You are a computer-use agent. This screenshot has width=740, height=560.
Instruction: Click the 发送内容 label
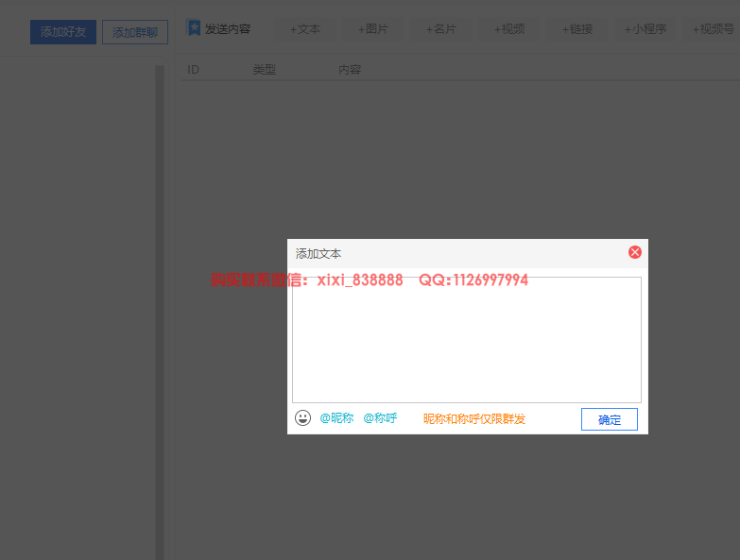pos(228,29)
